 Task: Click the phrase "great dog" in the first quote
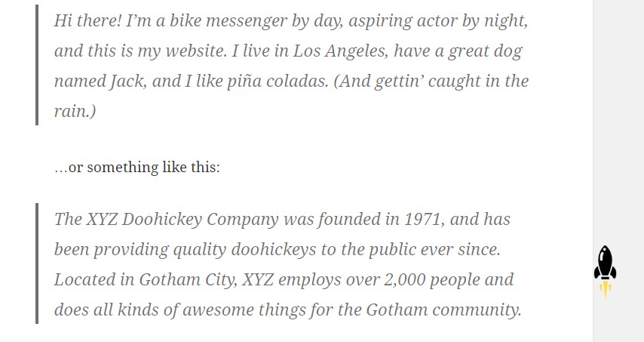[485, 51]
